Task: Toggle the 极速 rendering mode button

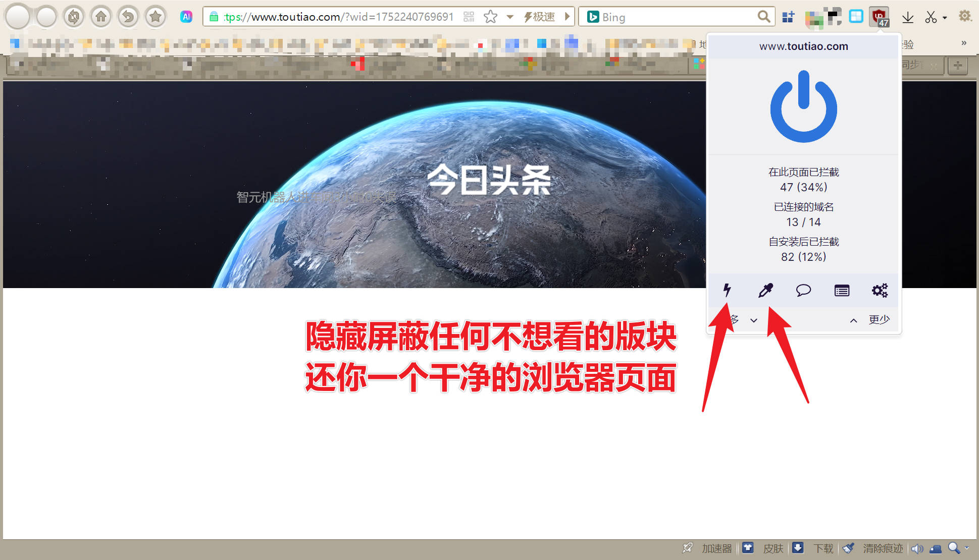Action: tap(539, 17)
